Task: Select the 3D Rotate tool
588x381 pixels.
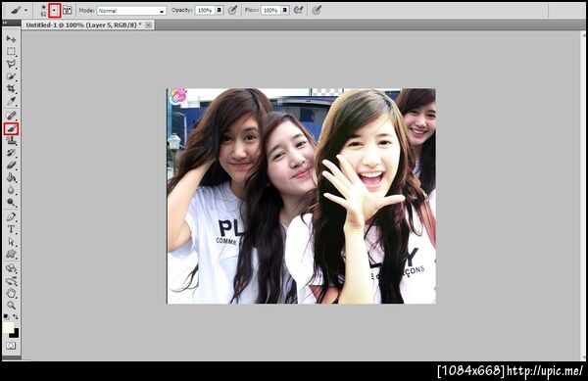Action: click(11, 268)
